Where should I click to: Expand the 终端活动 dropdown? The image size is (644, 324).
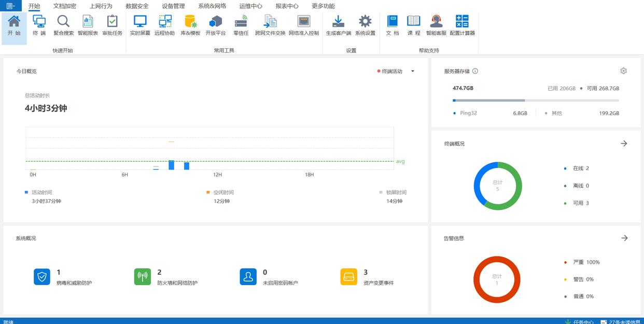point(413,72)
